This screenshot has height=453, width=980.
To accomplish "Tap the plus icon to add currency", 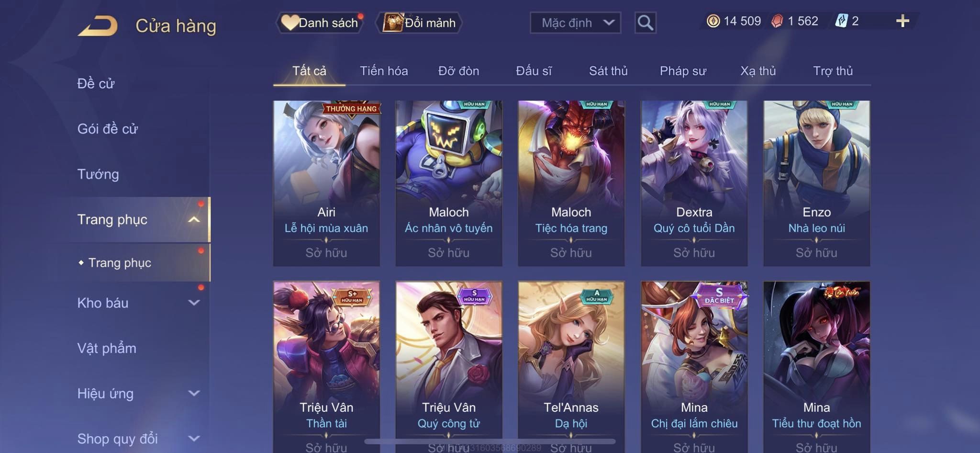I will click(x=902, y=21).
